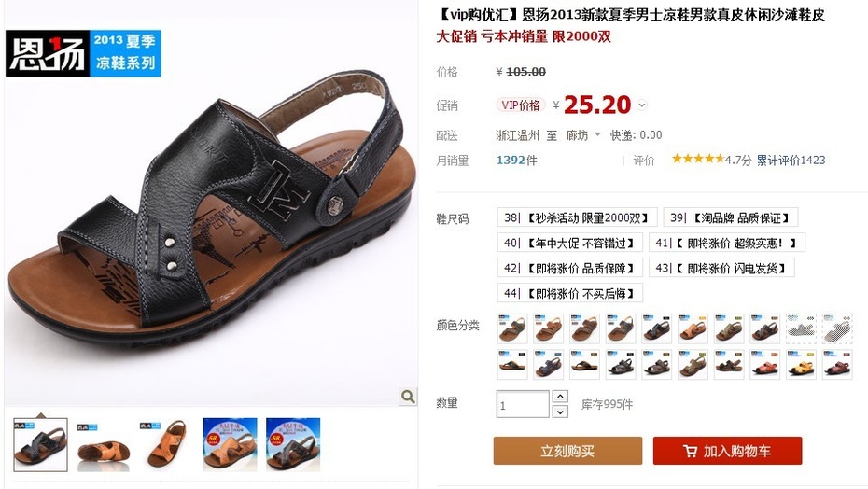This screenshot has width=868, height=489.
Task: Select the black sandal thumbnail below main image
Action: tap(40, 445)
